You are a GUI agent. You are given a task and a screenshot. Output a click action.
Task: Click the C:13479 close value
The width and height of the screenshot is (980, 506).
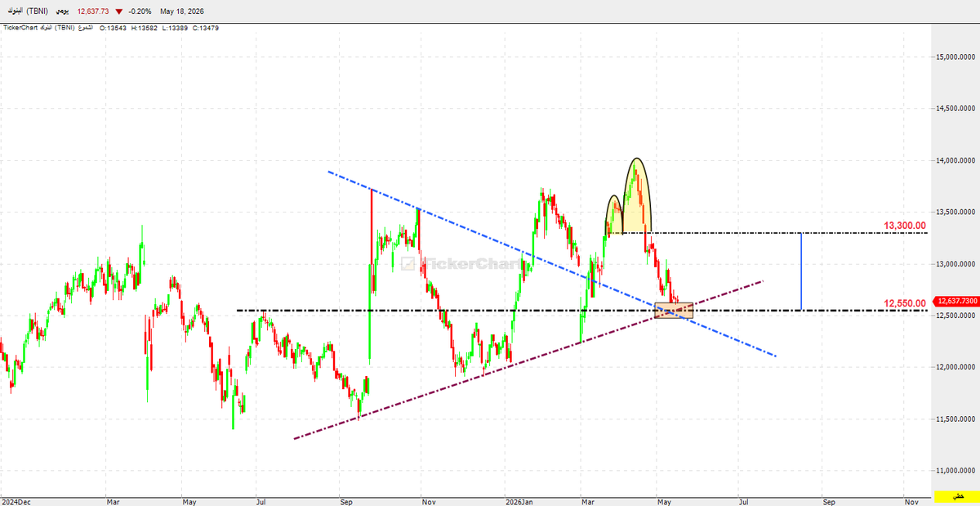click(x=206, y=28)
